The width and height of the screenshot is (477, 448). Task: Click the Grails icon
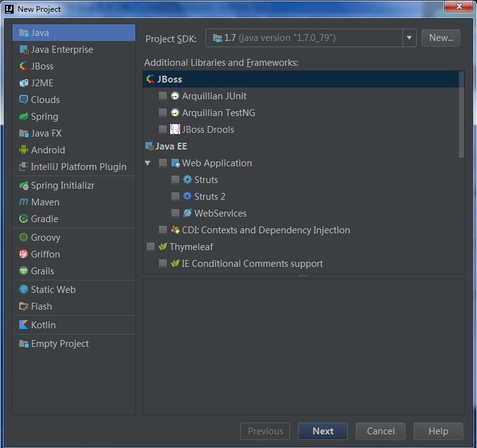coord(24,271)
